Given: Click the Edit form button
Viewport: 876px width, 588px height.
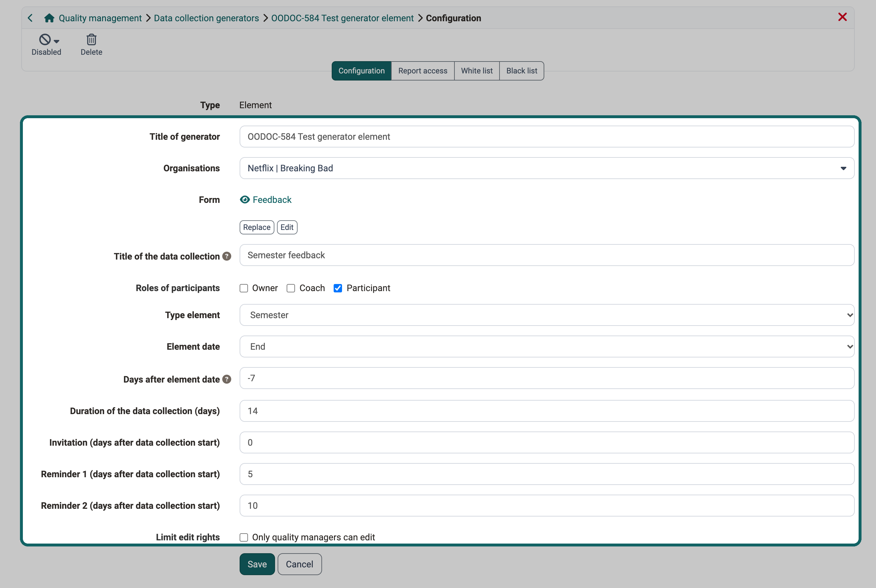Looking at the screenshot, I should [x=287, y=227].
